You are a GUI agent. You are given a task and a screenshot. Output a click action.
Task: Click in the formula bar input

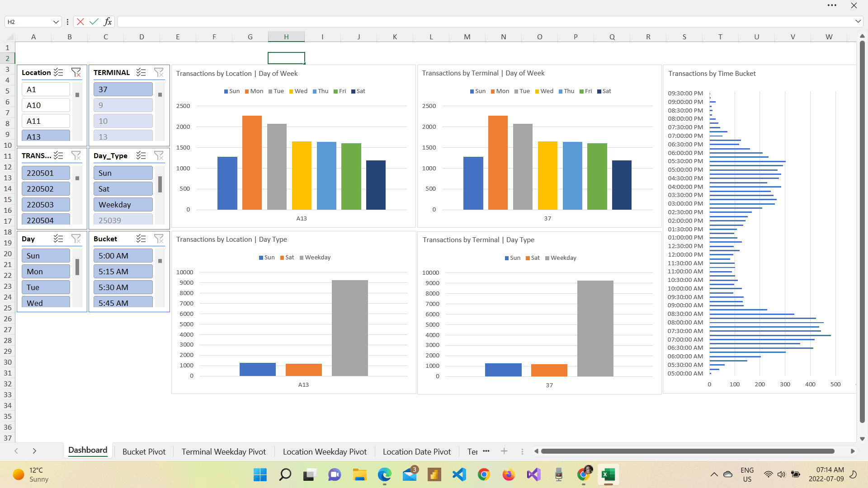click(x=486, y=22)
